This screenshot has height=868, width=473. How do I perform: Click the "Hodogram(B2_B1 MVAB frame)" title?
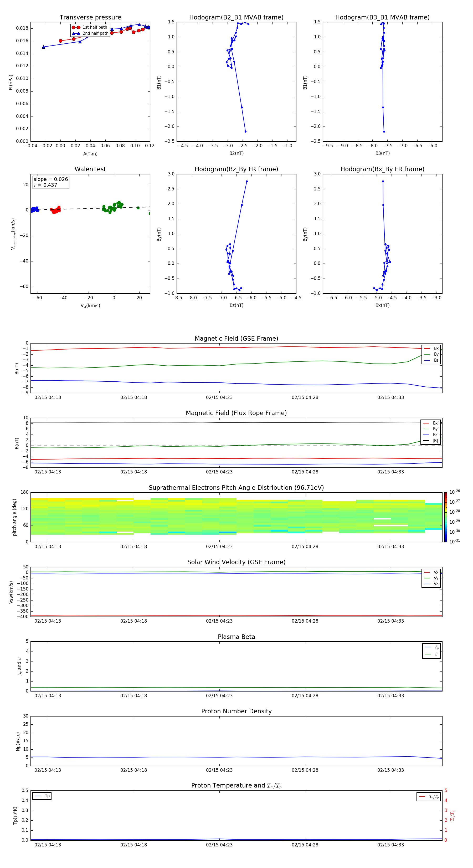pyautogui.click(x=236, y=18)
